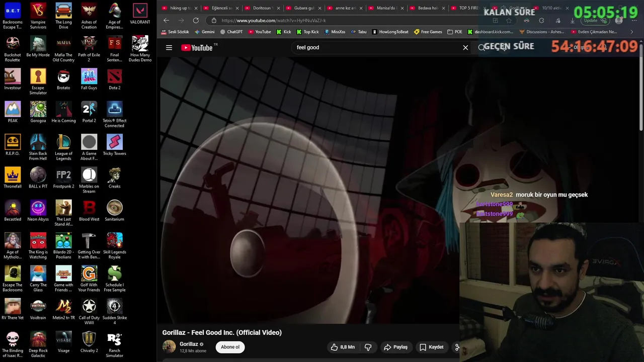
Task: Show more bookmarks chevron
Action: tap(632, 32)
